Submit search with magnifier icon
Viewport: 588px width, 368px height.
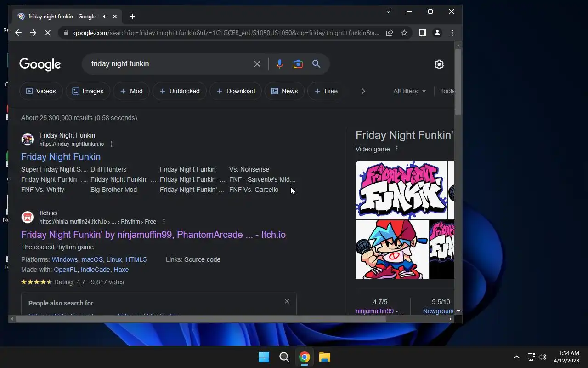pos(317,64)
